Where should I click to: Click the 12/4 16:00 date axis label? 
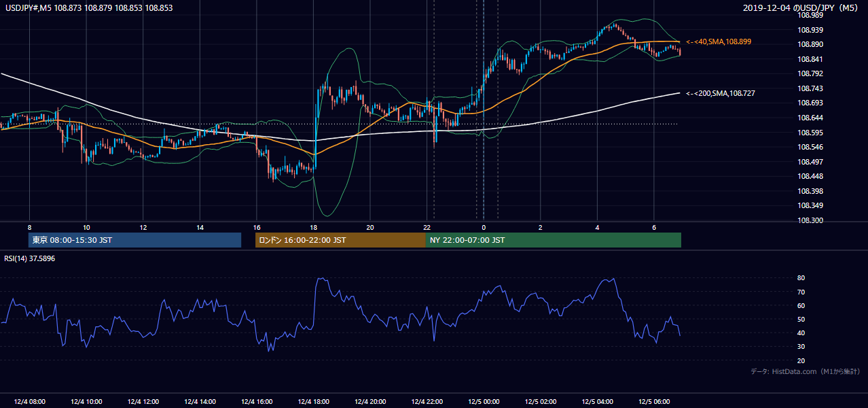coord(256,402)
